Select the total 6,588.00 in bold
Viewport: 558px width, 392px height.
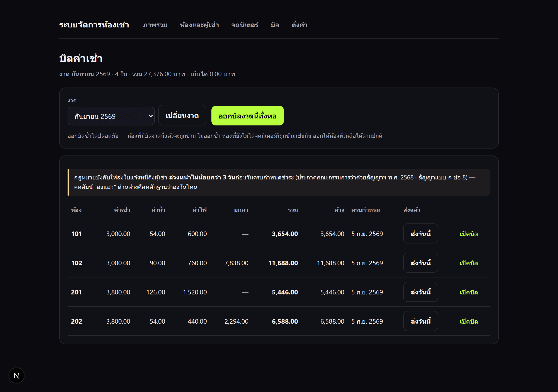point(285,321)
